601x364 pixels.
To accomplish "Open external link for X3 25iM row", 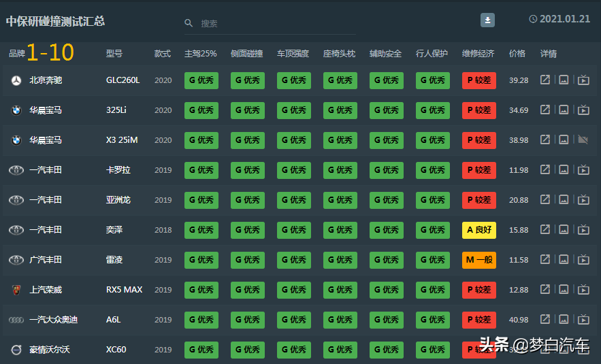I will [x=545, y=140].
